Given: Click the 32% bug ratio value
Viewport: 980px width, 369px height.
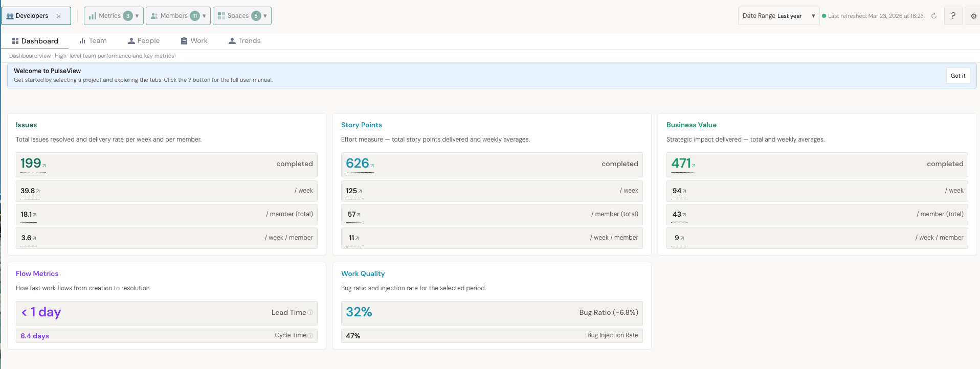Looking at the screenshot, I should coord(359,312).
